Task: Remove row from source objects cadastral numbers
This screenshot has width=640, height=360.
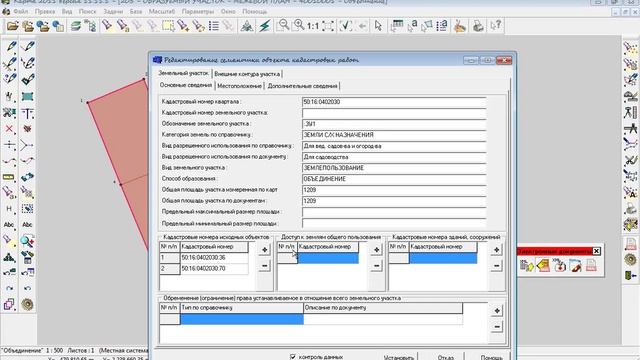Action: [264, 266]
